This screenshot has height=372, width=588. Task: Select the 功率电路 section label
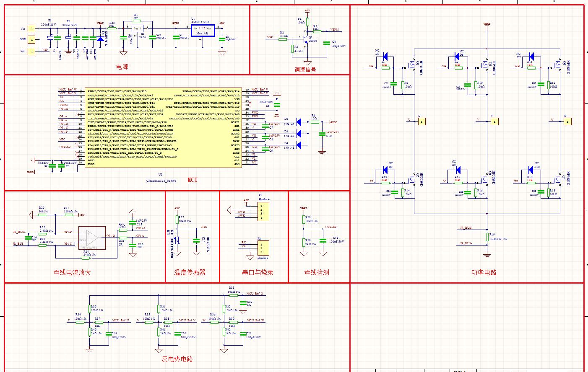point(484,272)
